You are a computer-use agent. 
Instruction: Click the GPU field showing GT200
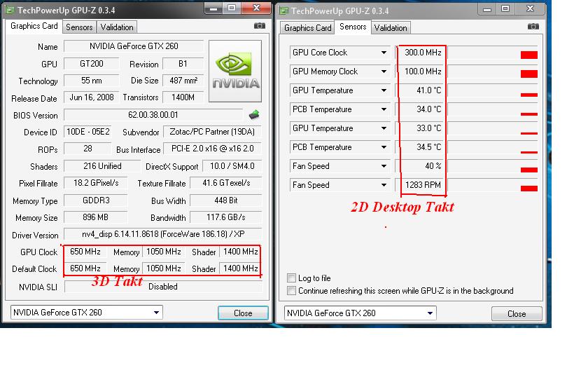point(92,64)
